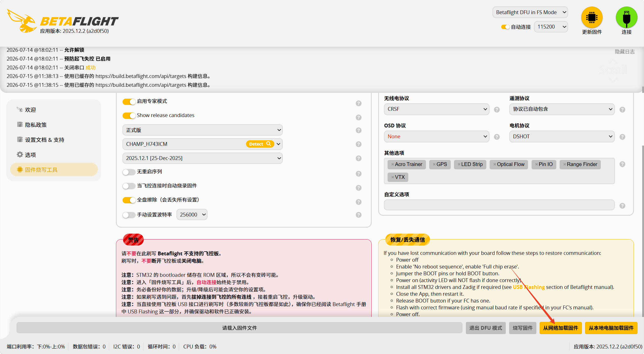Remove the GPS option tag

[x=434, y=164]
